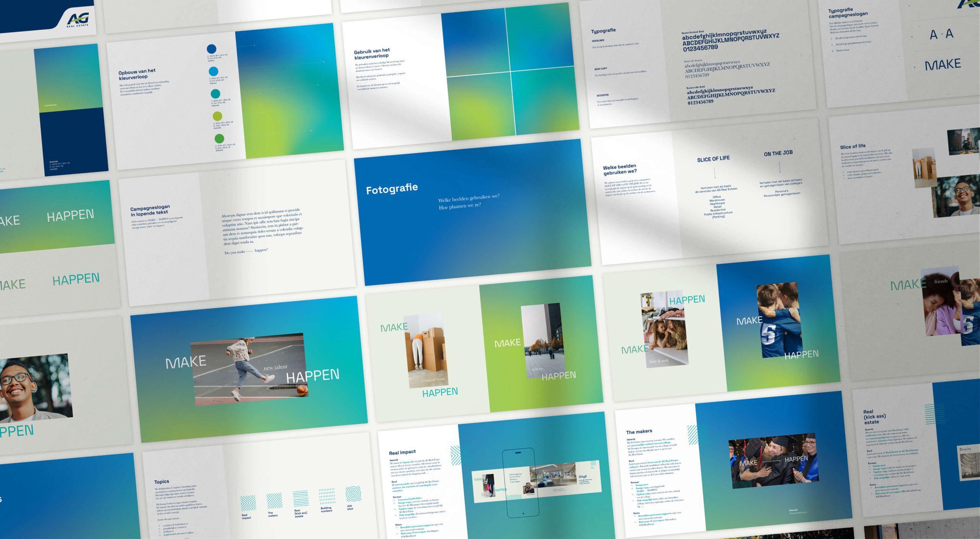The image size is (980, 539).
Task: Select the Building numbers pattern icon
Action: tap(327, 496)
